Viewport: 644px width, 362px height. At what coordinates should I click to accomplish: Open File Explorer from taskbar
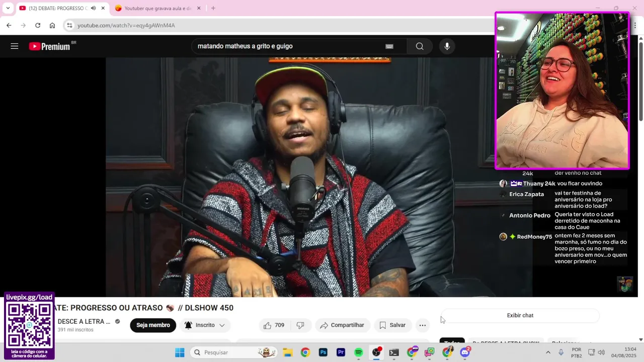pyautogui.click(x=287, y=352)
